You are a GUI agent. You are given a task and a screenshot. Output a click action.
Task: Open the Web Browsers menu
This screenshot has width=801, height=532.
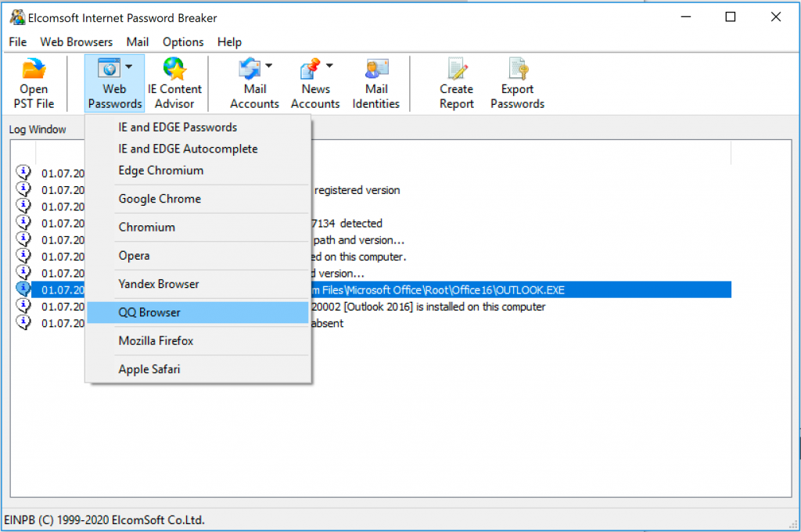tap(75, 41)
